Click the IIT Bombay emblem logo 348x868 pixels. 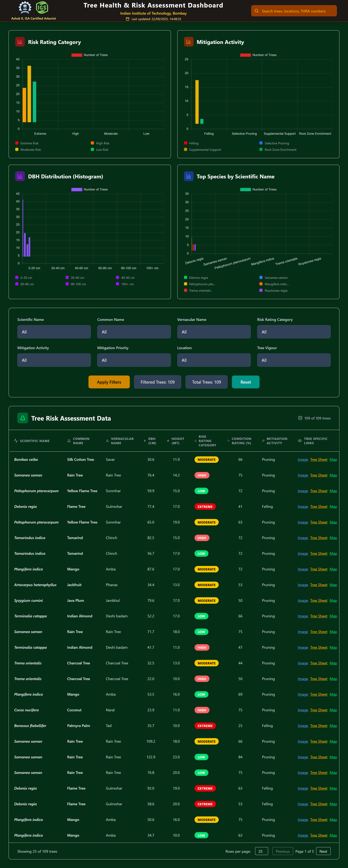point(25,7)
